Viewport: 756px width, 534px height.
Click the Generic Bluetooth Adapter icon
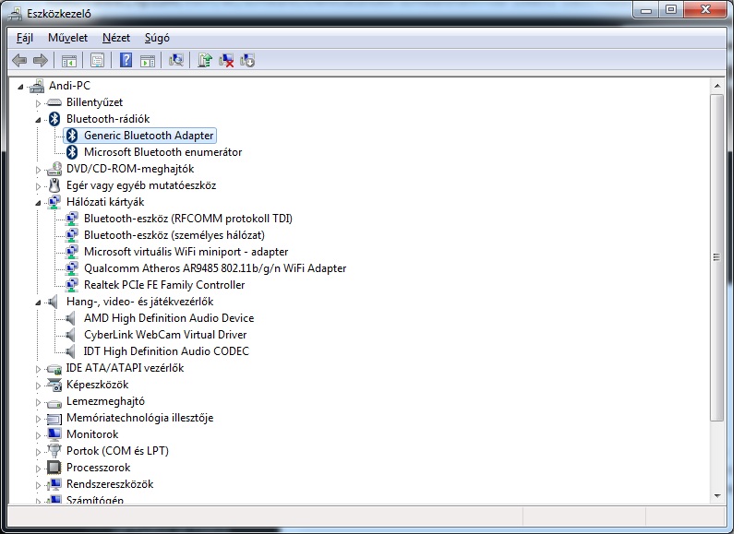pyautogui.click(x=72, y=136)
